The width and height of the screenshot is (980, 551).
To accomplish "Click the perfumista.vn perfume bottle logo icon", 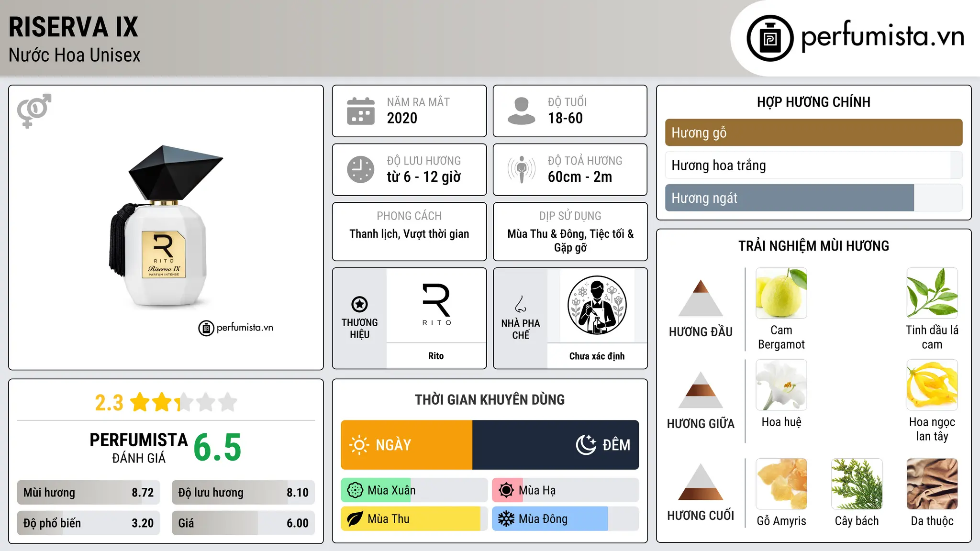I will tap(770, 38).
